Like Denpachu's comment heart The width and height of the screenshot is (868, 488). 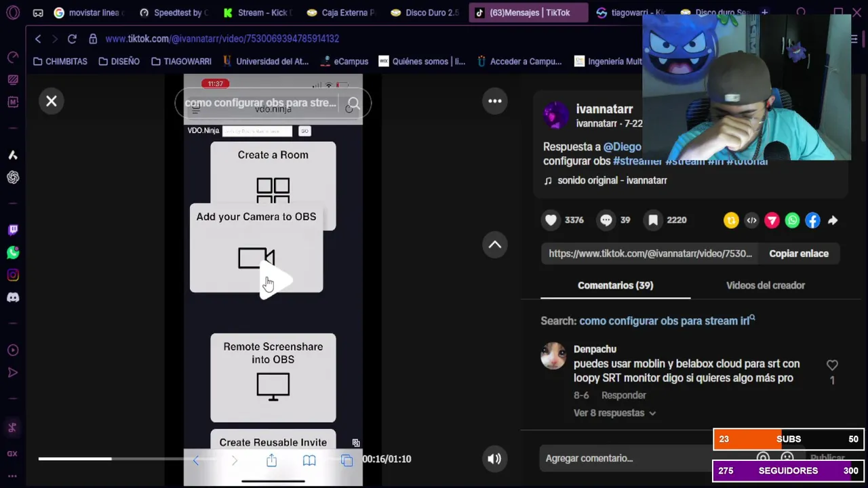(832, 365)
